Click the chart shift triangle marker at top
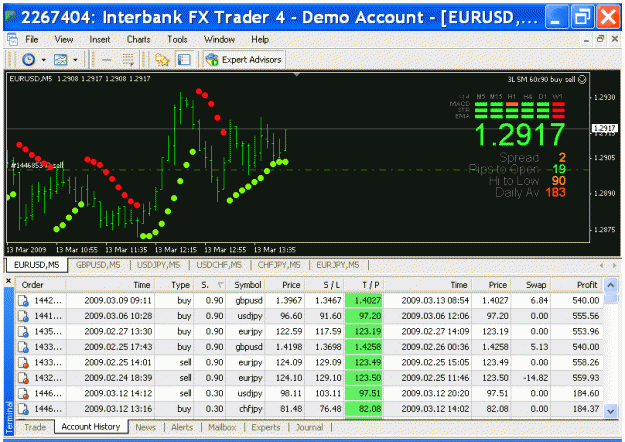The width and height of the screenshot is (625, 442). tap(297, 75)
